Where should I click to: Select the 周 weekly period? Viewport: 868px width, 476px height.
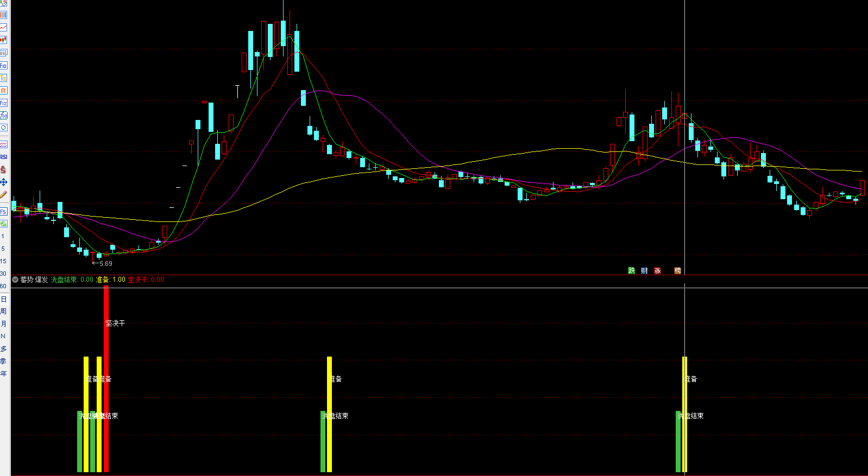tap(3, 311)
